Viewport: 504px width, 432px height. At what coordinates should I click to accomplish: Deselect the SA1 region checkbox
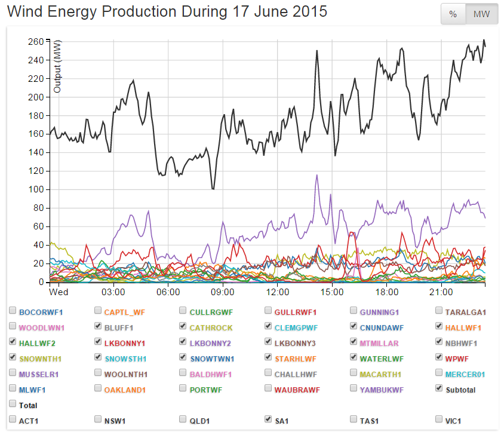(x=269, y=420)
